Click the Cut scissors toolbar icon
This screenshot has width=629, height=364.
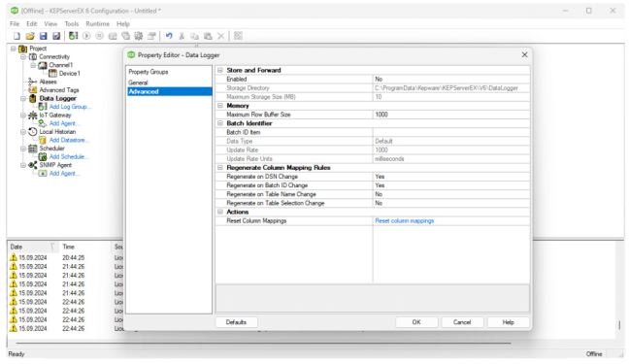182,36
